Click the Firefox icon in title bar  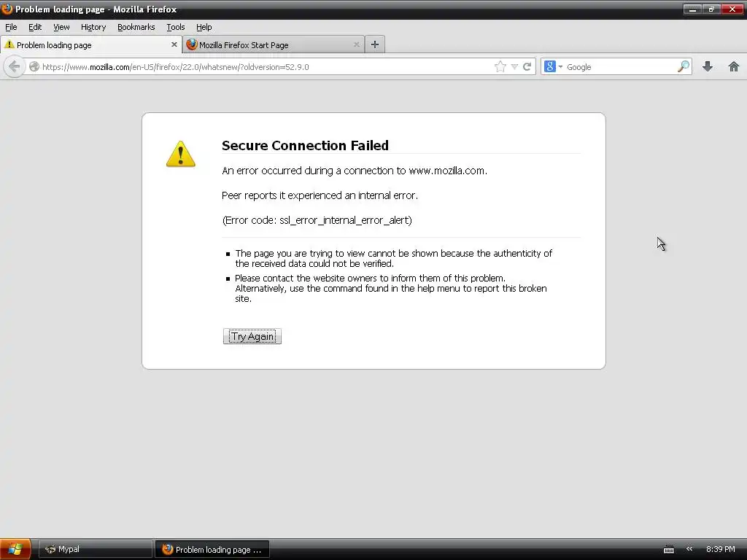pos(7,9)
